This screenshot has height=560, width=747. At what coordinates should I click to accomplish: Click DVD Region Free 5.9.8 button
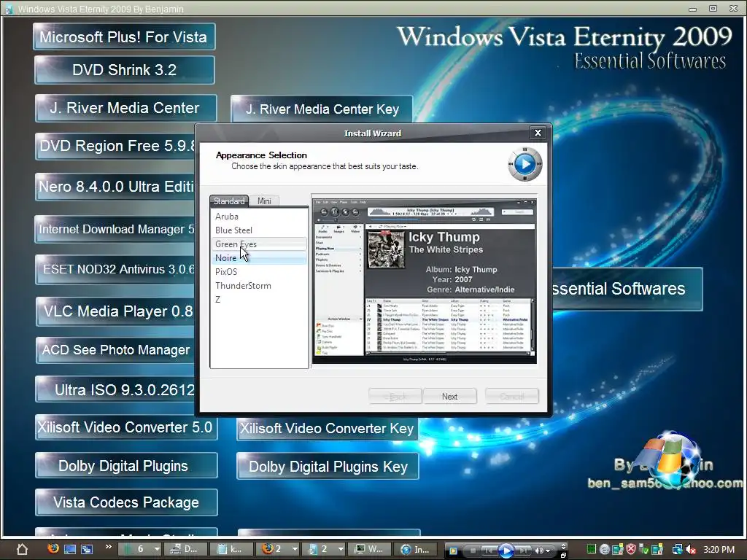tap(115, 146)
